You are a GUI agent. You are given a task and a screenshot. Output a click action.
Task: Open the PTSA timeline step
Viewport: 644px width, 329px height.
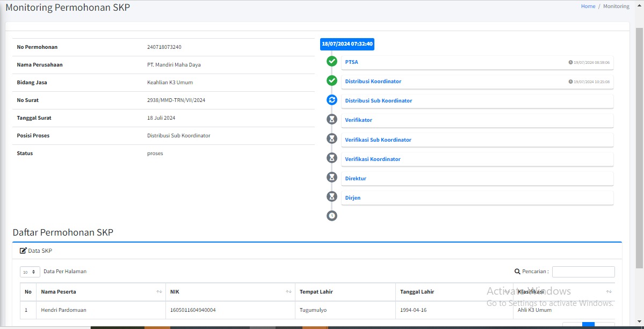pos(352,62)
